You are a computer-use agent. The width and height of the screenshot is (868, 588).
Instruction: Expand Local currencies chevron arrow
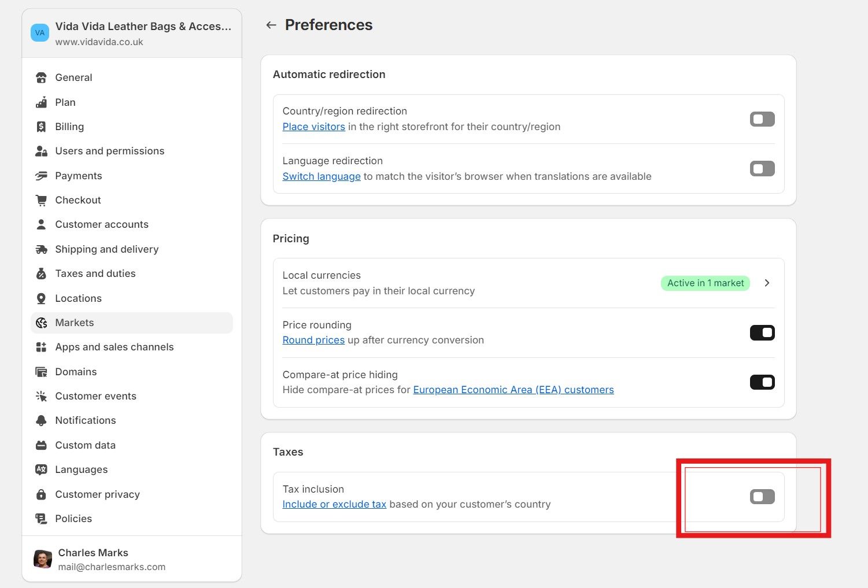click(x=767, y=283)
